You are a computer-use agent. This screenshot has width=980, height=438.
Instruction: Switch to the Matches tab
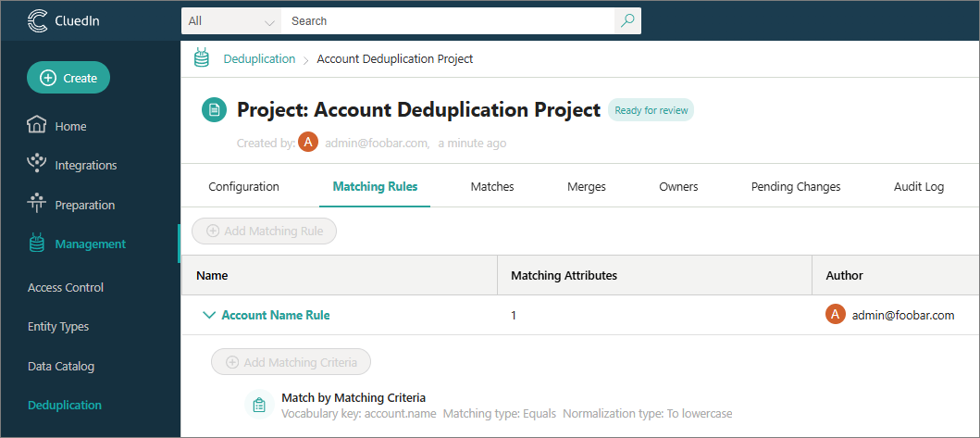[x=492, y=186]
